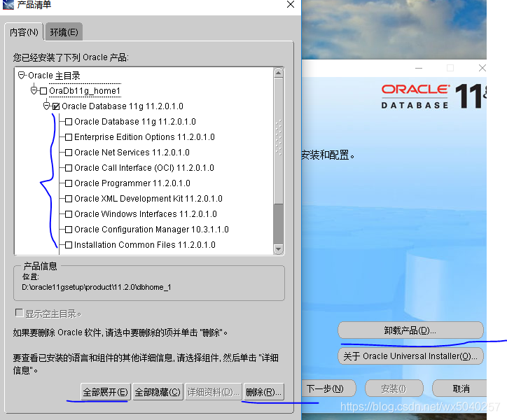Click the product tree scroll up arrow
The image size is (507, 420).
point(279,73)
